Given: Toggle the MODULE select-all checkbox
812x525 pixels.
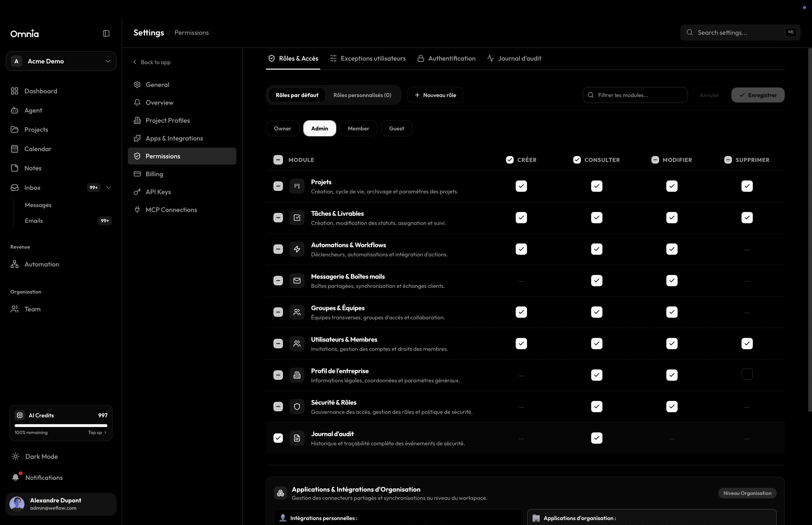Looking at the screenshot, I should coord(278,160).
